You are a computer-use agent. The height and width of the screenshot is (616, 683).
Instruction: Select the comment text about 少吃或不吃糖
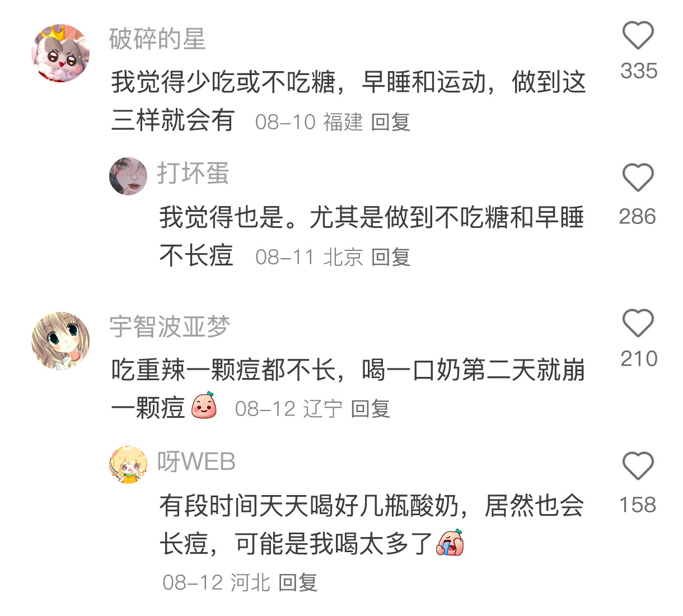point(348,101)
